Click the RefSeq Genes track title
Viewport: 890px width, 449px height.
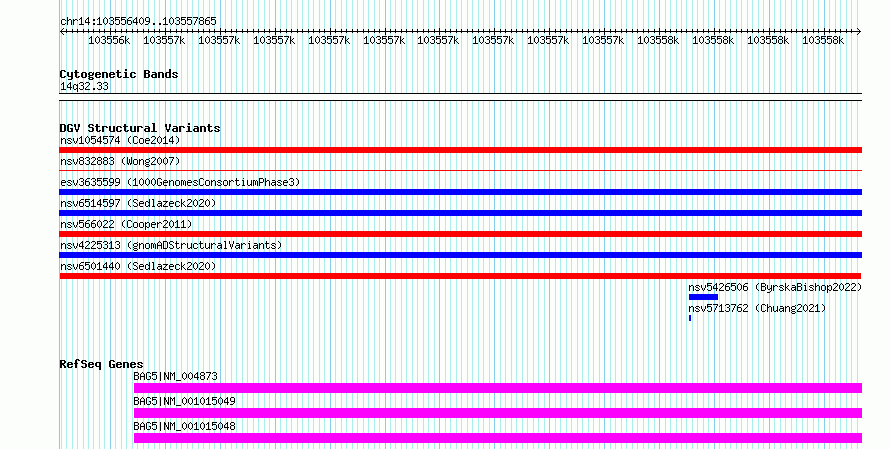pyautogui.click(x=101, y=364)
